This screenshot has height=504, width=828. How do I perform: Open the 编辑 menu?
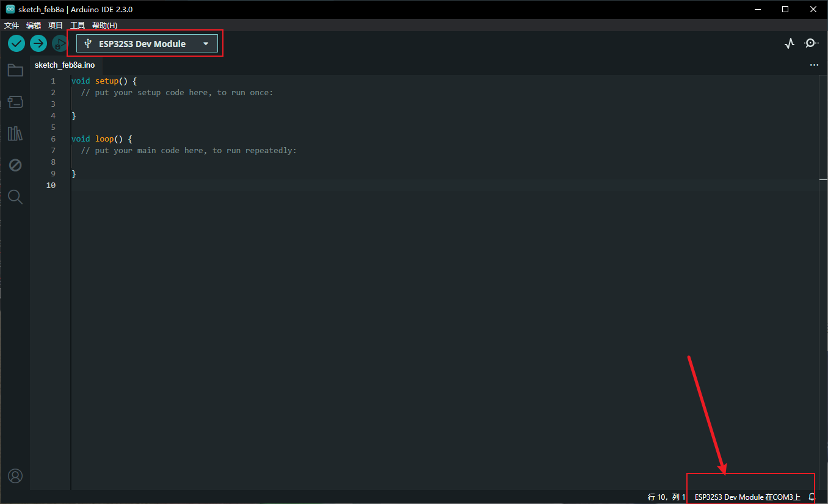[34, 25]
